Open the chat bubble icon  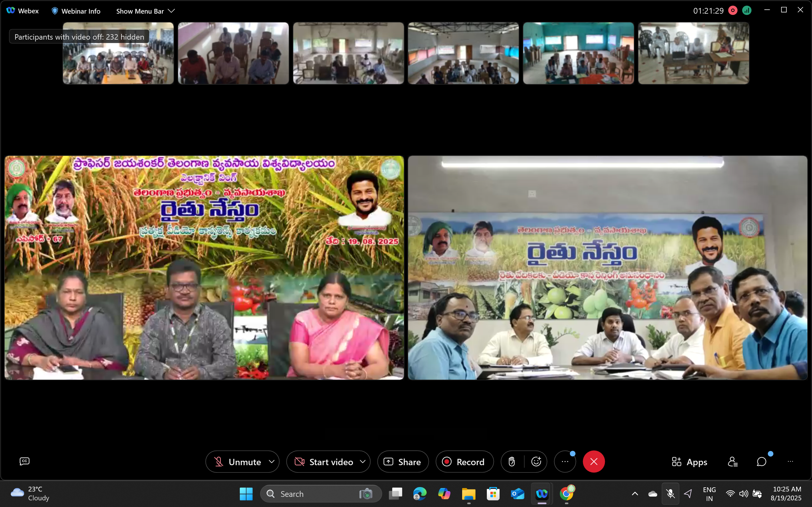[x=761, y=462]
